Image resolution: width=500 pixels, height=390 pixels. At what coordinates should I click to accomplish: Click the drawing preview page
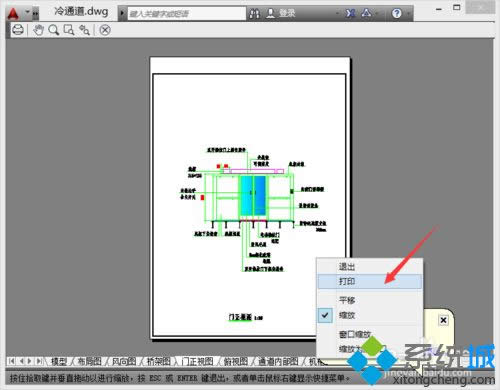250,198
